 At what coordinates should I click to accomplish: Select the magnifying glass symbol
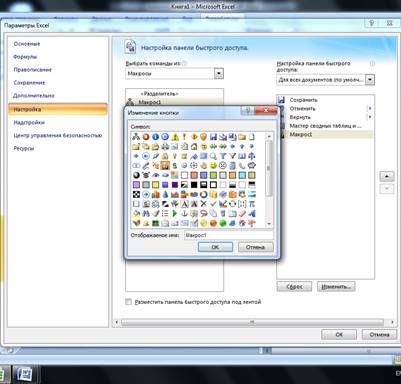pyautogui.click(x=213, y=156)
